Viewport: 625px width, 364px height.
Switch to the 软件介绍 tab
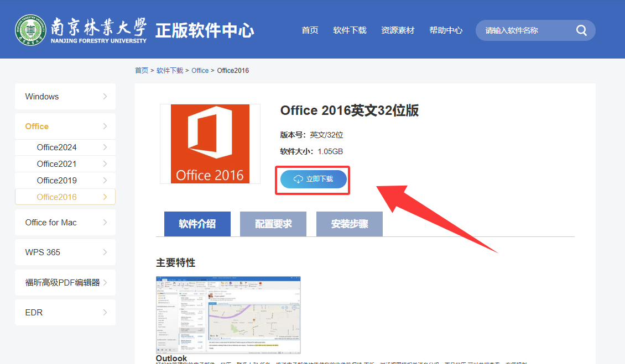point(197,224)
